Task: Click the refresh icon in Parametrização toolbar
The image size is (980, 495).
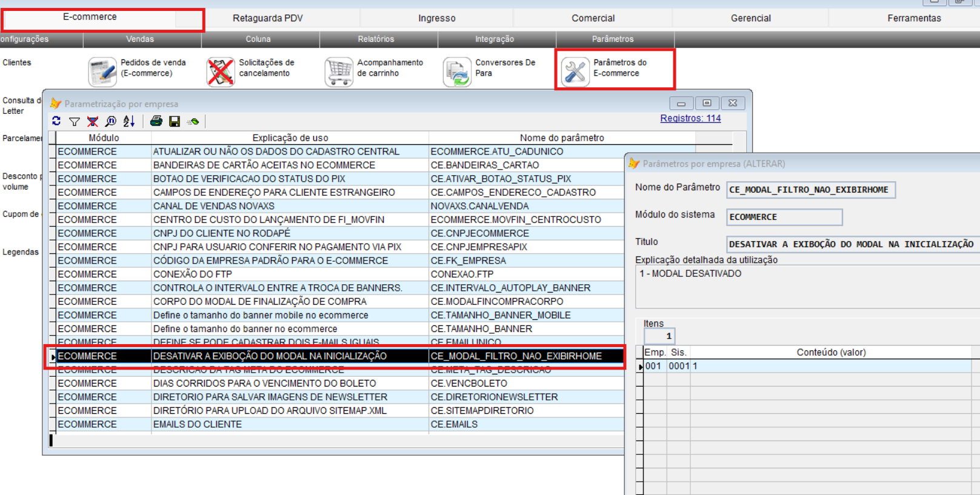Action: pos(56,121)
